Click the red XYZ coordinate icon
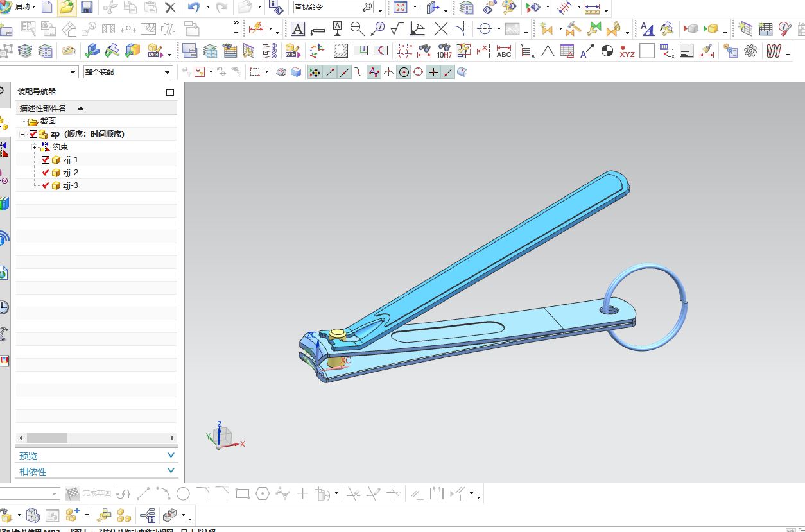 (627, 51)
